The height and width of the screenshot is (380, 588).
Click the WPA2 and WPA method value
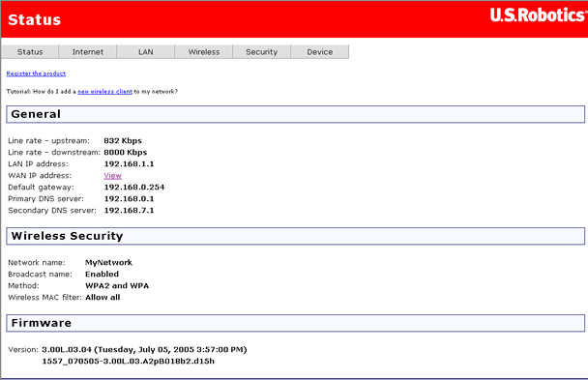coord(117,285)
